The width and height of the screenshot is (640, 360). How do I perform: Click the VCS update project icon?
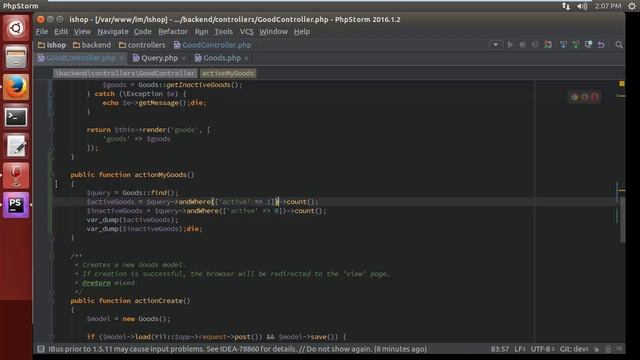(x=563, y=44)
